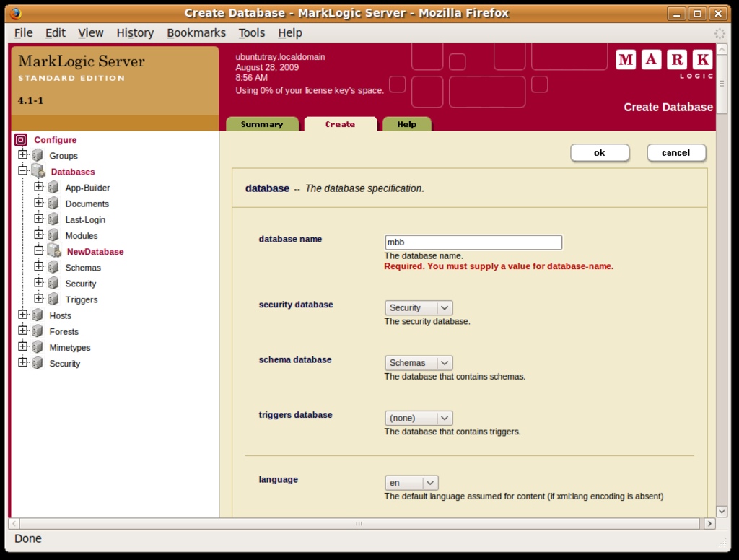
Task: Click the Security database icon under Databases
Action: 53,284
